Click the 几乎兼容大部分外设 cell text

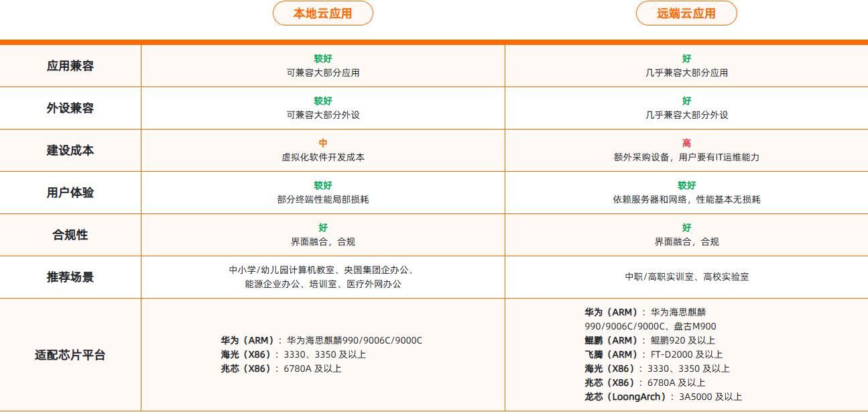click(686, 115)
